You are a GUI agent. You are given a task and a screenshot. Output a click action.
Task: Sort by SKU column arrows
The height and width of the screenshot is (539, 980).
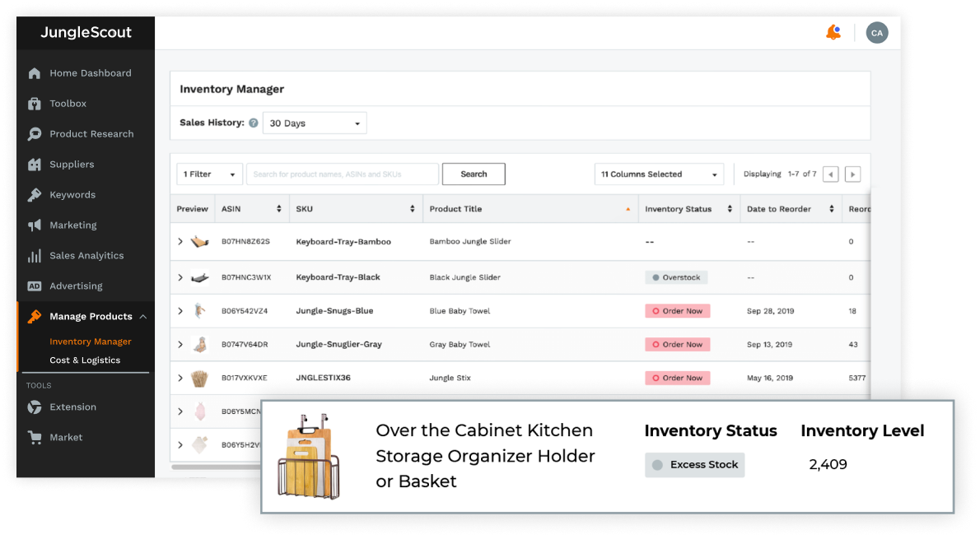[412, 209]
